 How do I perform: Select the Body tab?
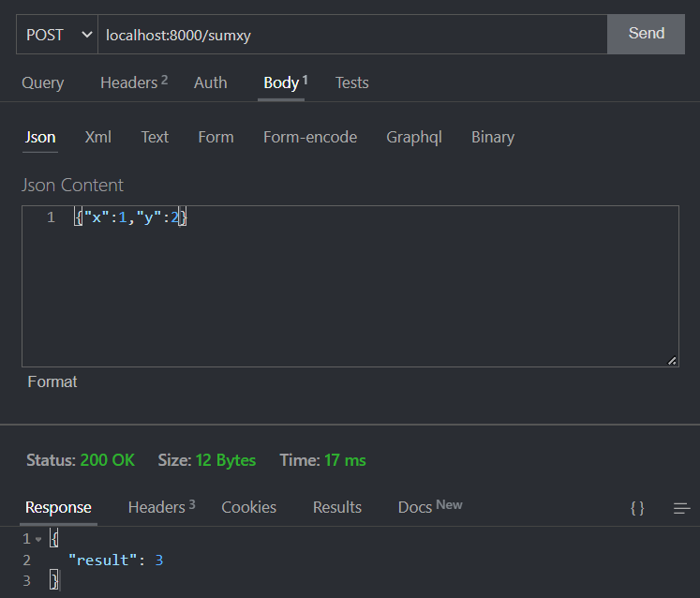click(285, 82)
